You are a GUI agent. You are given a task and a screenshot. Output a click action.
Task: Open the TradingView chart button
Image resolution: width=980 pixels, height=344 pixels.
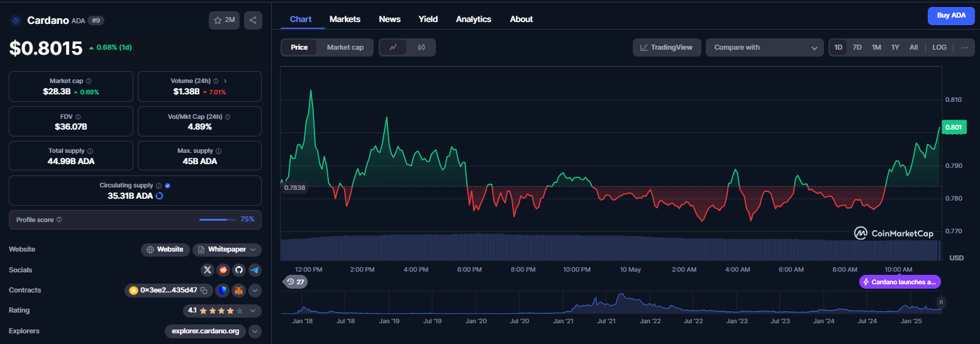click(667, 47)
